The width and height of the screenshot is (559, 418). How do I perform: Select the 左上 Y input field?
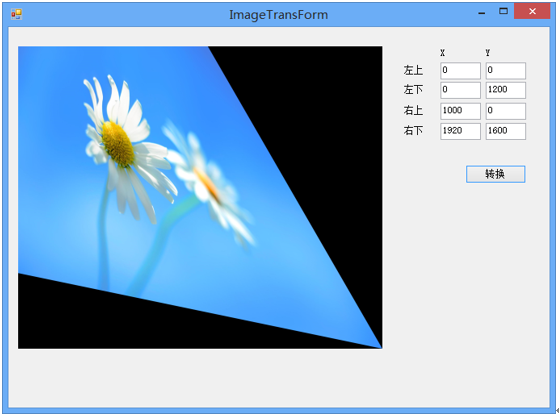tap(506, 71)
